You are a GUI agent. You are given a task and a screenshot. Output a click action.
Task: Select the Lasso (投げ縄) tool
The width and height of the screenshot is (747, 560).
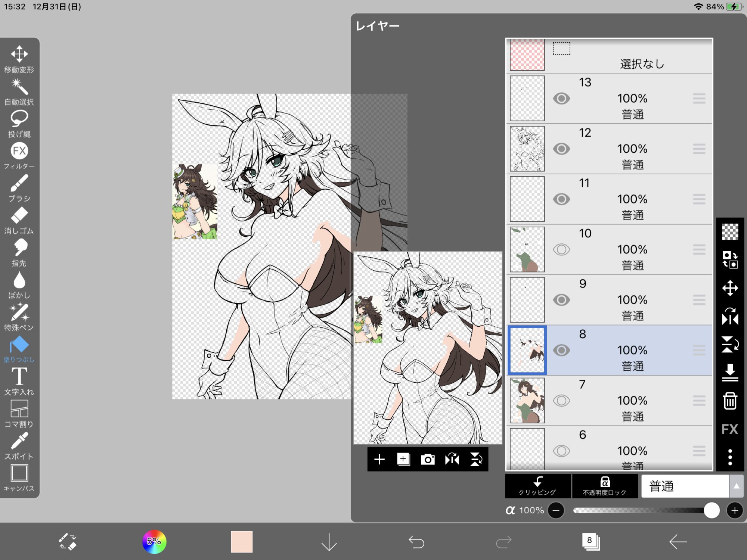tap(19, 123)
